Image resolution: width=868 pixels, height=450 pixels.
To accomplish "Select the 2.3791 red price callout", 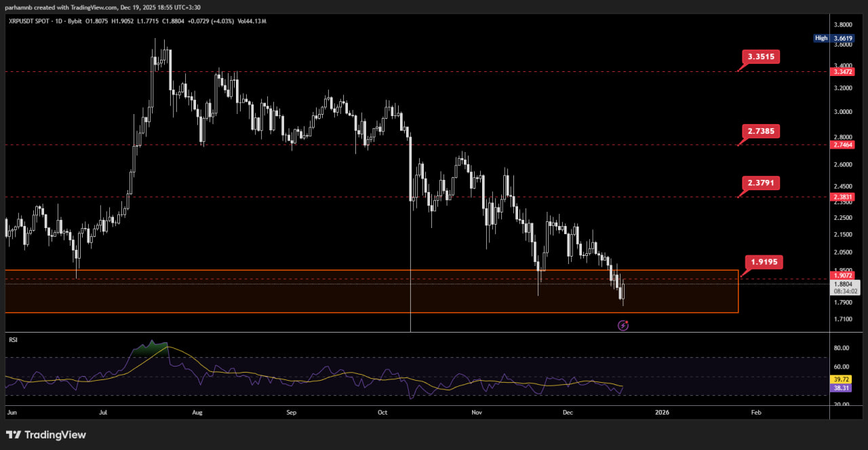I will click(761, 183).
